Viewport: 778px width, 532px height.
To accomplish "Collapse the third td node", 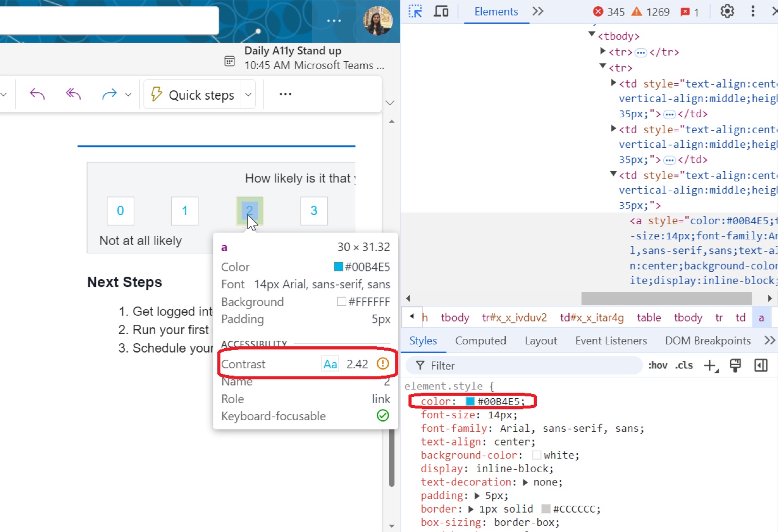I will [614, 174].
